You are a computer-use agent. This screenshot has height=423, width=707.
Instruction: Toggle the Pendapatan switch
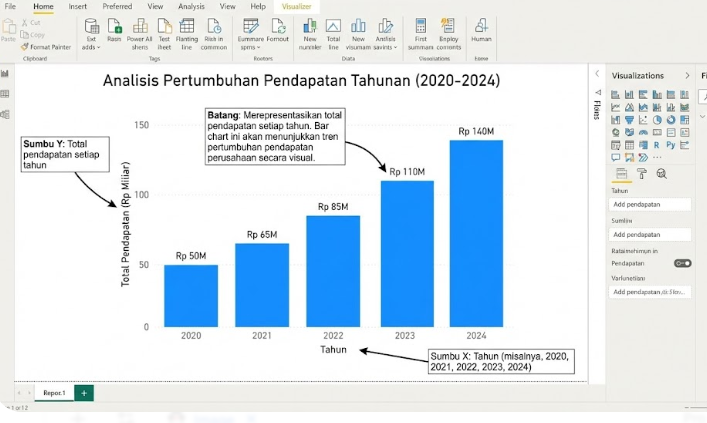coord(682,263)
